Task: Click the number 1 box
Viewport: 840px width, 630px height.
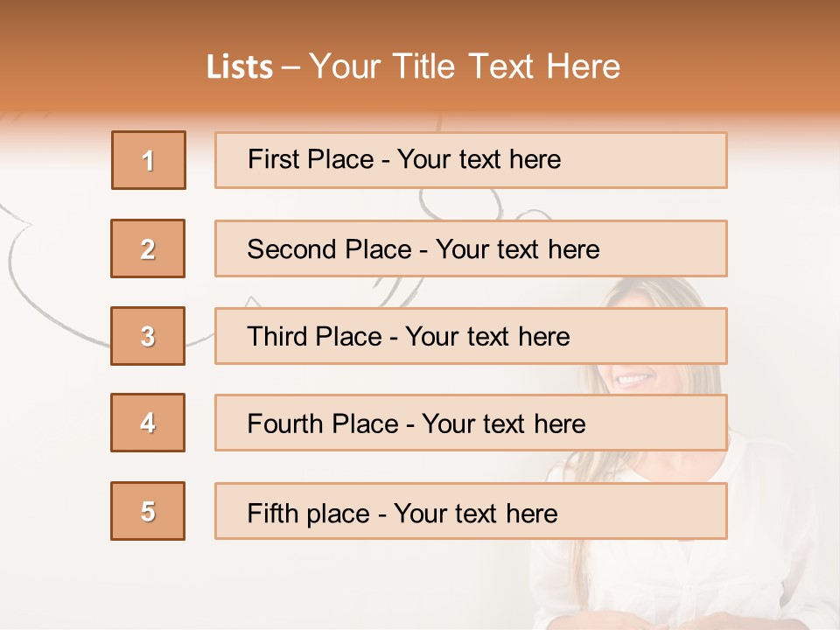Action: coord(149,160)
